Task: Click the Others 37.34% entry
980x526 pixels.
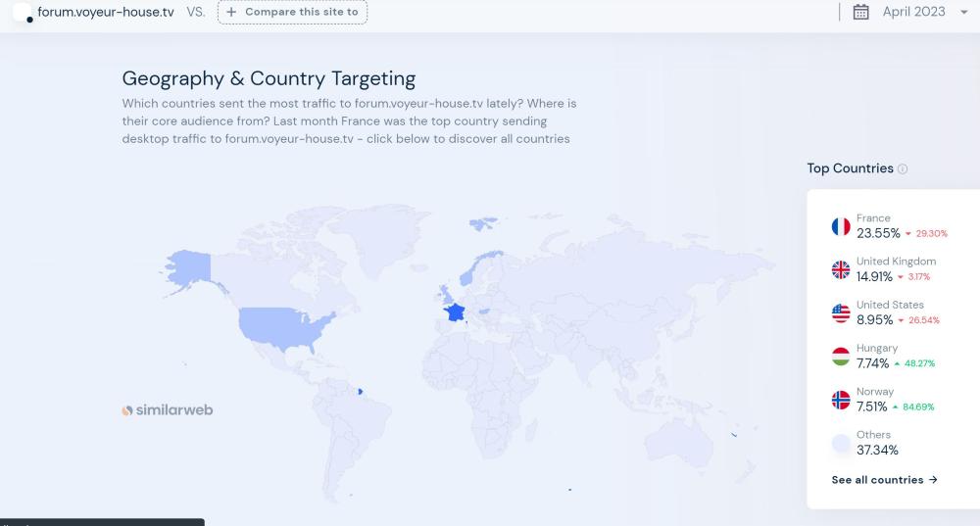Action: pos(877,450)
